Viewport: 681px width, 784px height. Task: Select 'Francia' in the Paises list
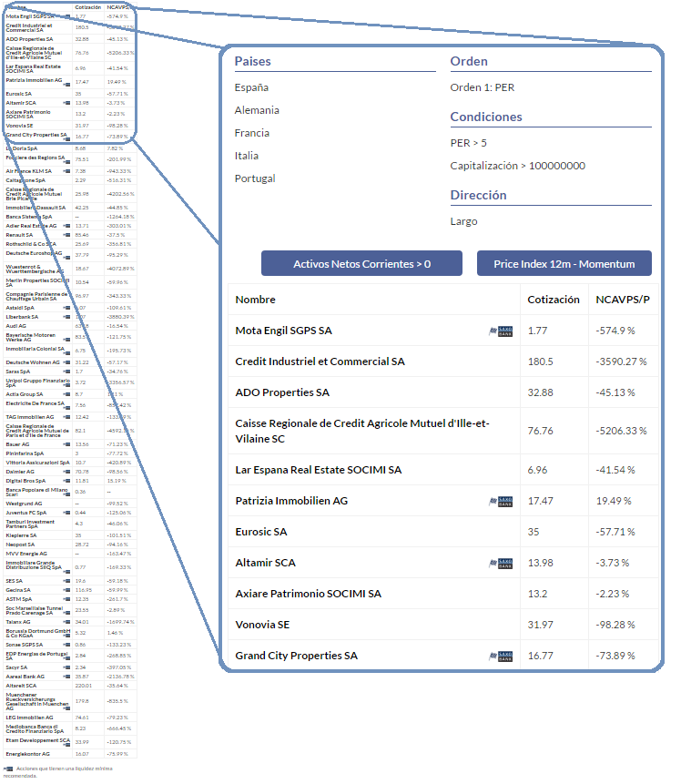[x=252, y=133]
